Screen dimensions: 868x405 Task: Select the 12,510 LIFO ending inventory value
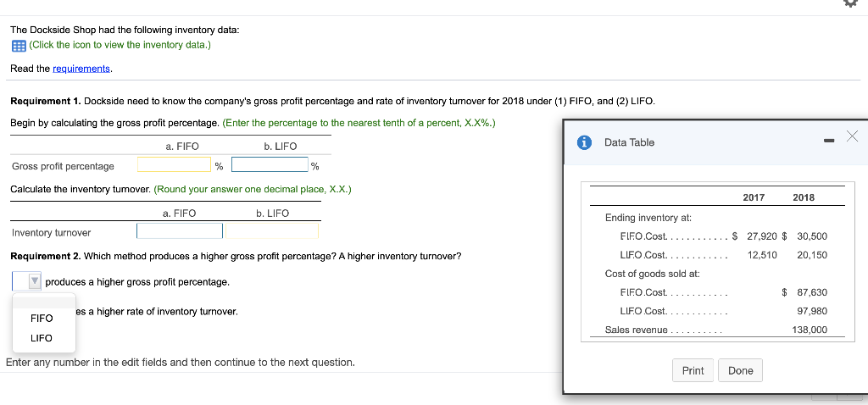(x=762, y=255)
